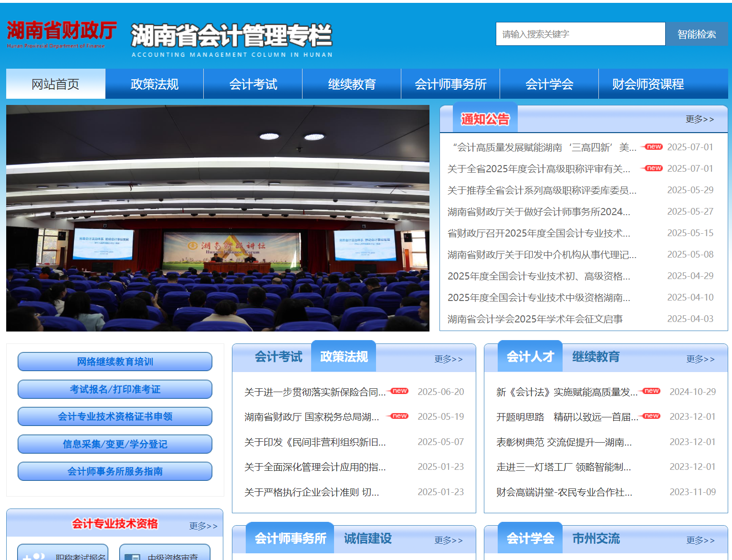Switch to the 会计考试 panel tab
Viewport: 732px width, 560px height.
[x=278, y=357]
